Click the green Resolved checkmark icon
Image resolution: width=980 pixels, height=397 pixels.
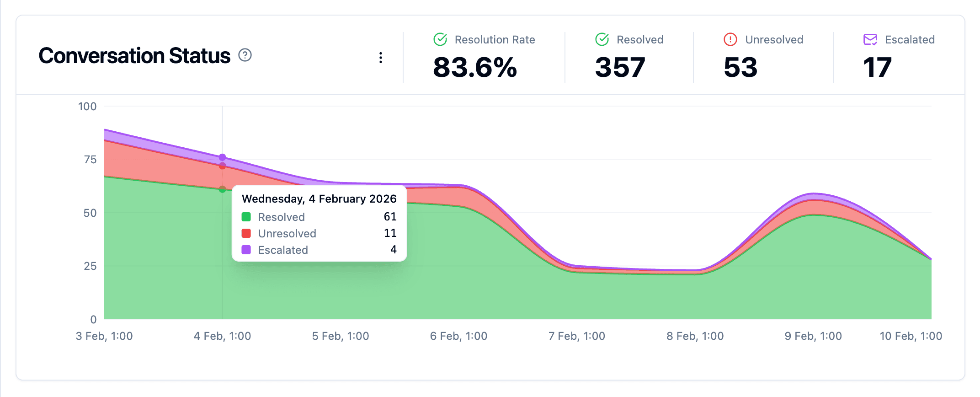tap(602, 40)
